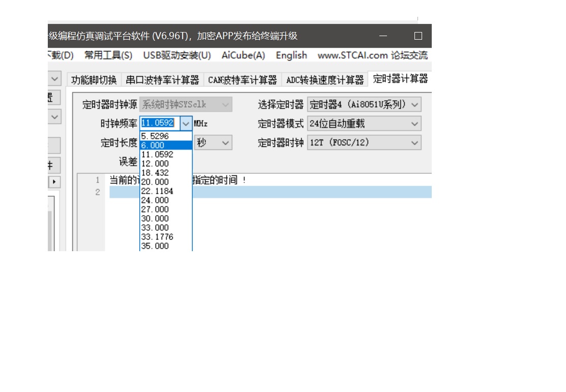This screenshot has height=392, width=566.
Task: Open the 定时器时钟 12T dropdown
Action: tap(415, 142)
